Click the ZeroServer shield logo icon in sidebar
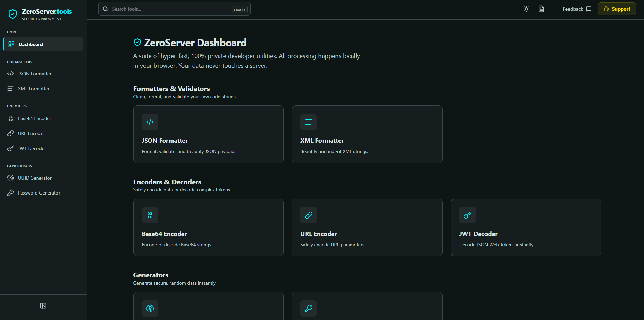Screen dimensions: 644x320 pyautogui.click(x=13, y=14)
